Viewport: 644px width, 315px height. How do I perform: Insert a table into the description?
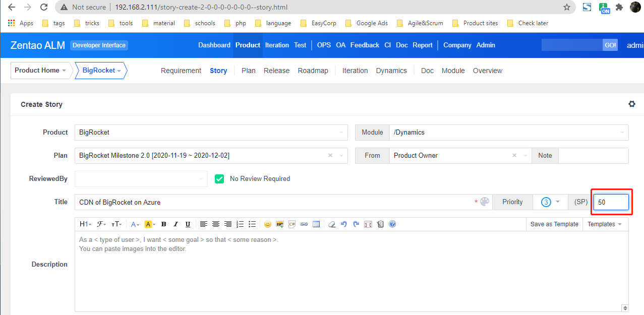[x=316, y=224]
